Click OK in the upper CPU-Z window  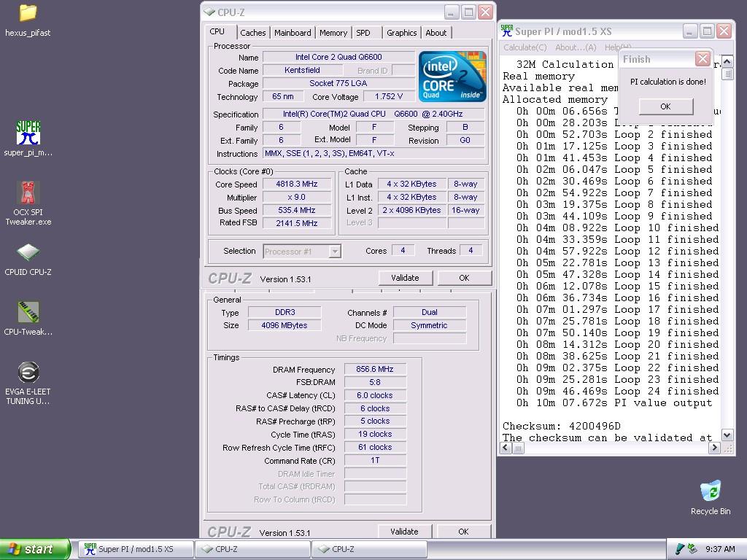[464, 278]
